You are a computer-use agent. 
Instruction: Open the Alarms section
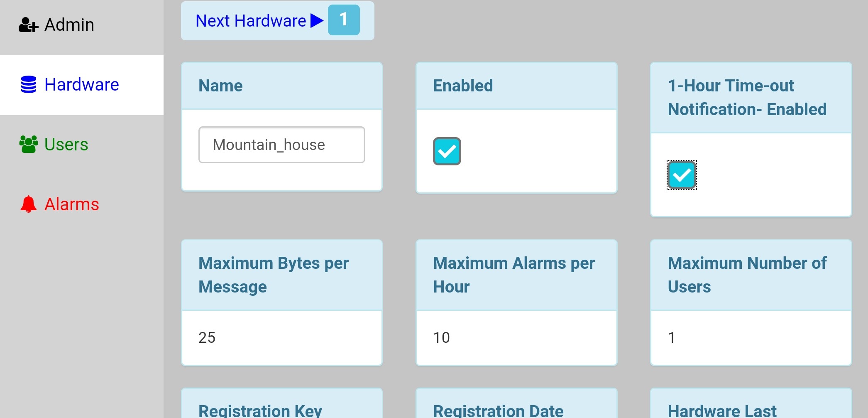(x=71, y=204)
